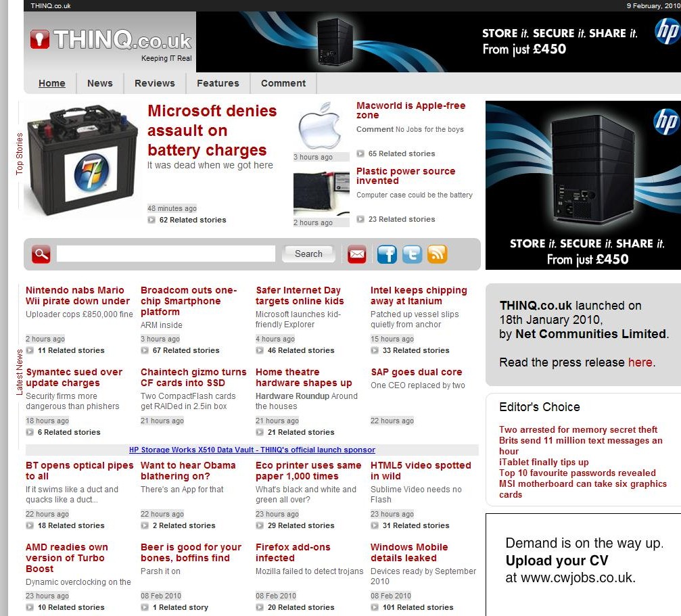Click arrow icon beside 31 Related stories
The height and width of the screenshot is (616, 681).
pyautogui.click(x=375, y=525)
